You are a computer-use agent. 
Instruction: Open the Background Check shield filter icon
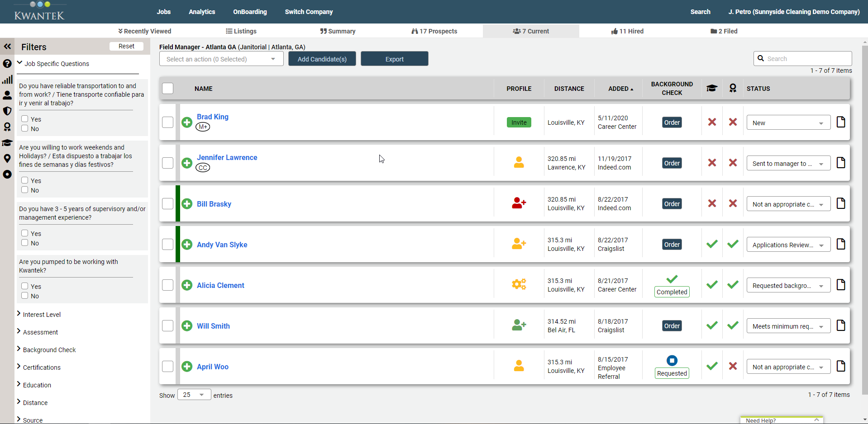tap(7, 111)
